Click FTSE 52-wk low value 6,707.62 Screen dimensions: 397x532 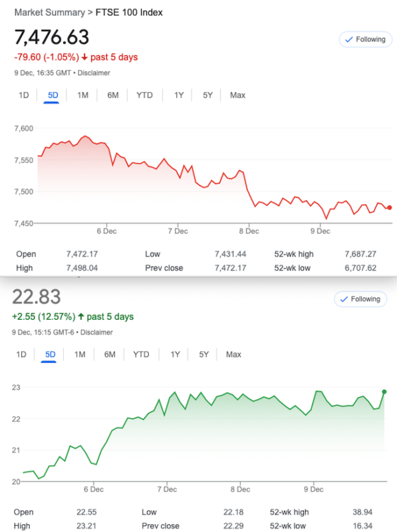click(x=360, y=268)
